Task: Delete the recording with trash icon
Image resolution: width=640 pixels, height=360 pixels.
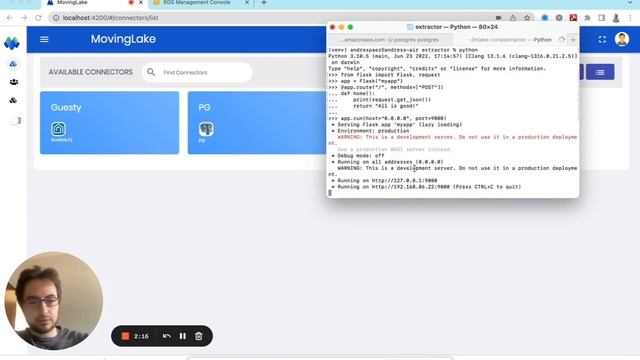Action: point(199,336)
